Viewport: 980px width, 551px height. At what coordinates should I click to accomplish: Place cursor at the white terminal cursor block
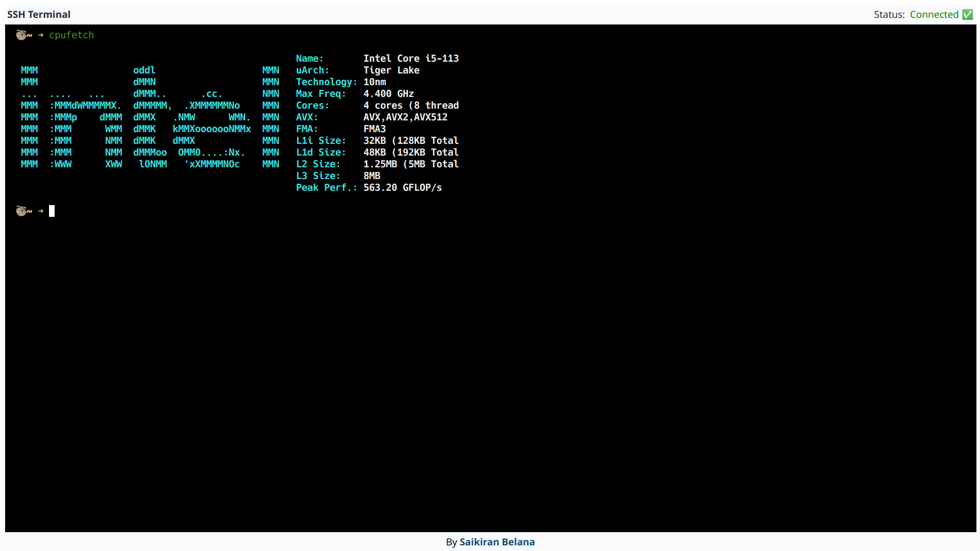52,211
